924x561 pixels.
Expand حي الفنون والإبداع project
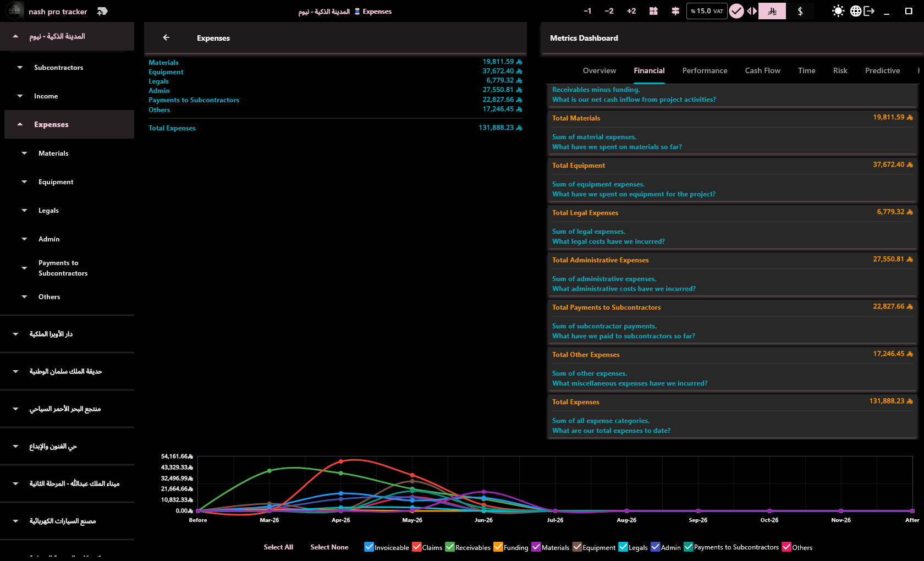click(x=15, y=447)
